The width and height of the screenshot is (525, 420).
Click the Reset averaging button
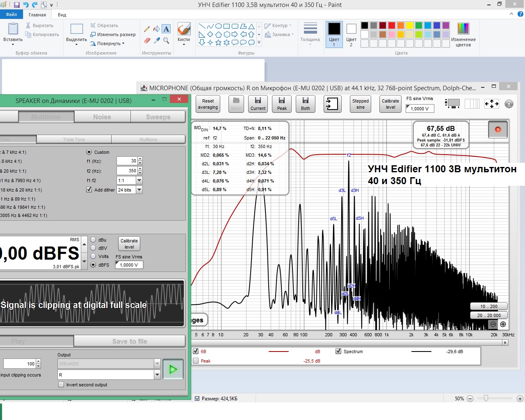tap(208, 104)
